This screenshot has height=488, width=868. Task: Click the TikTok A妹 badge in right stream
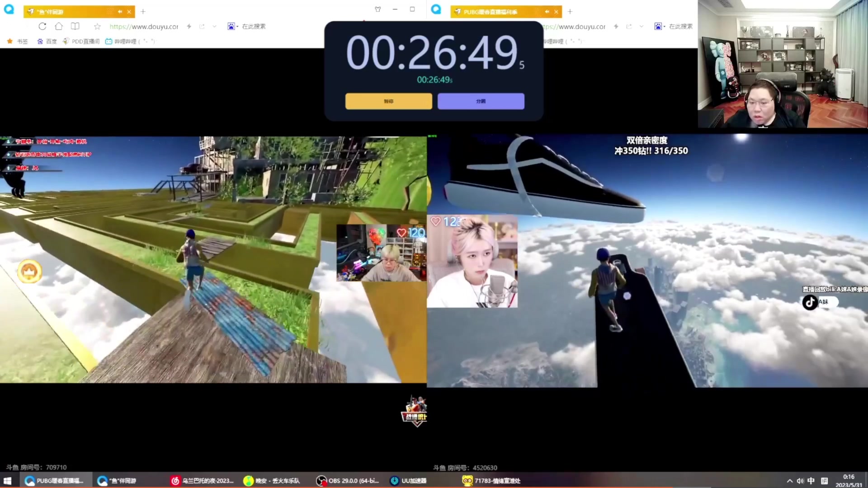coord(820,302)
